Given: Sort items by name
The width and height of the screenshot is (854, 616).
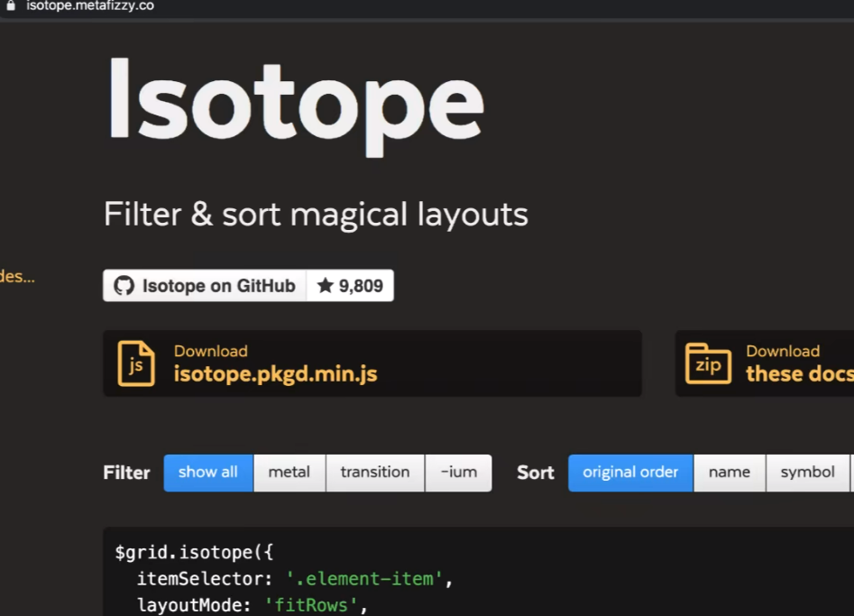Looking at the screenshot, I should (730, 473).
